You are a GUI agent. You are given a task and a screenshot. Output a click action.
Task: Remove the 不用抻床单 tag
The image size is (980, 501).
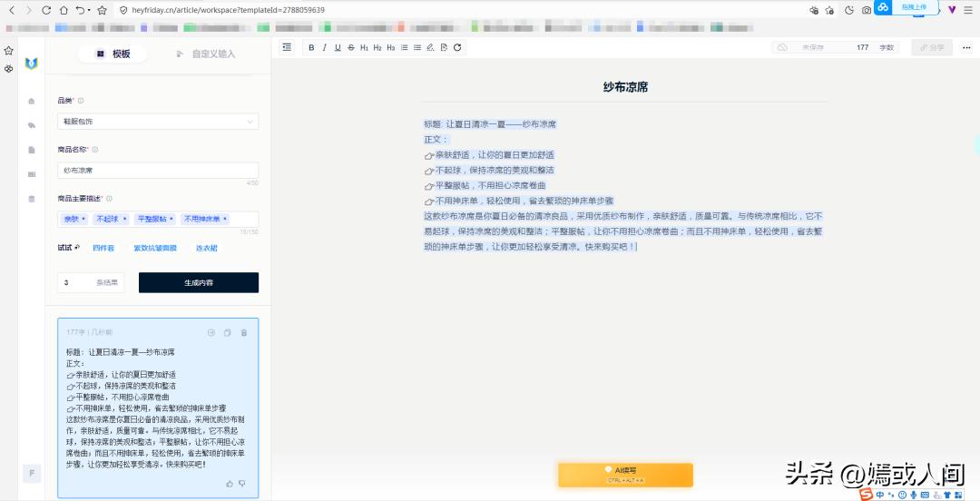[225, 219]
